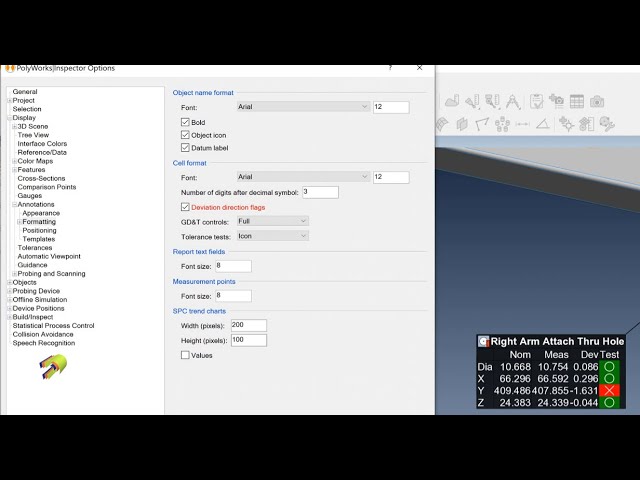640x480 pixels.
Task: Select General in the options tree
Action: click(x=25, y=92)
